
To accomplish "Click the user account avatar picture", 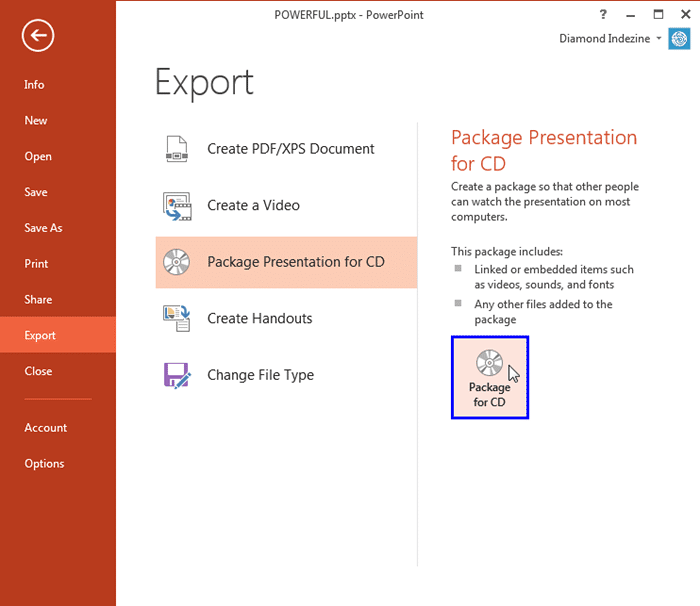I will coord(680,39).
